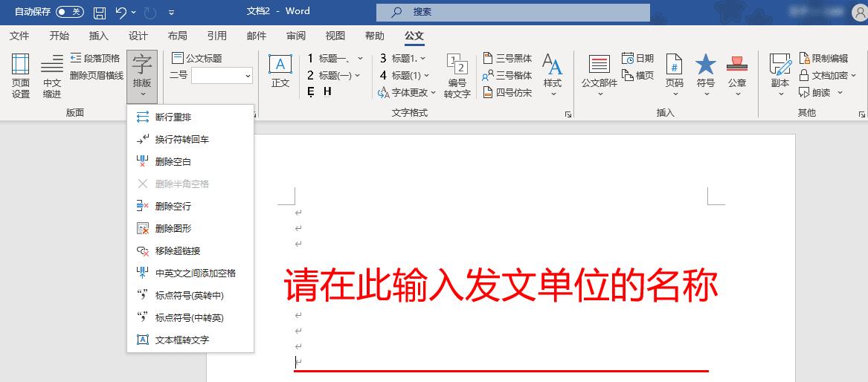Select 删除空行 menu item
This screenshot has width=868, height=382.
tap(190, 206)
